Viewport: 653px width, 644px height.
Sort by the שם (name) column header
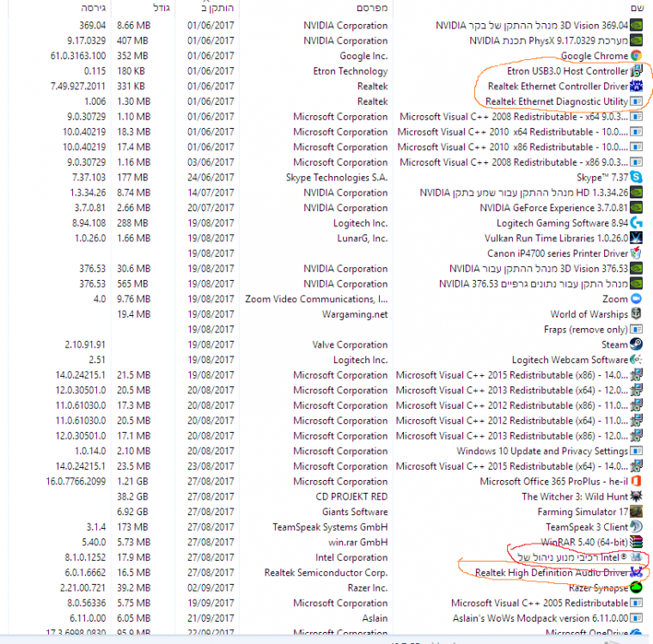(x=638, y=8)
